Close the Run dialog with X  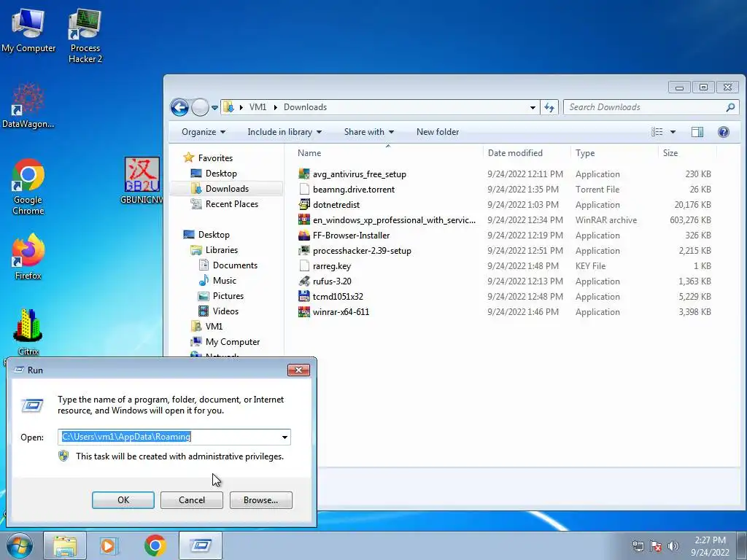(298, 370)
